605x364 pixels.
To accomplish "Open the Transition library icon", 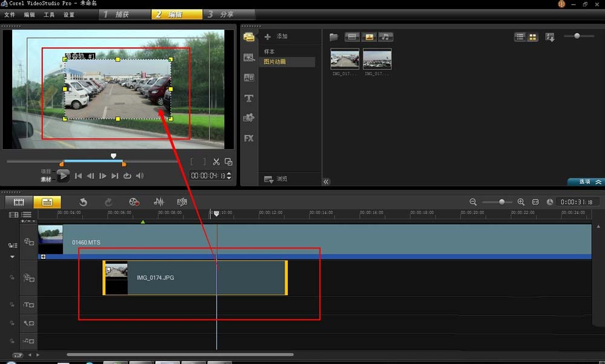I will (x=249, y=77).
